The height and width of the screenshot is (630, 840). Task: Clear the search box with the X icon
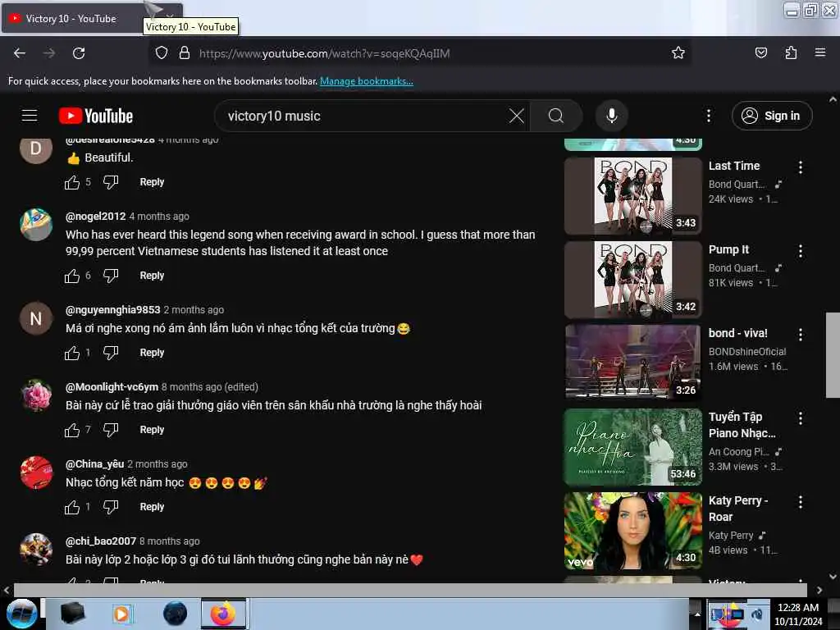pos(517,116)
